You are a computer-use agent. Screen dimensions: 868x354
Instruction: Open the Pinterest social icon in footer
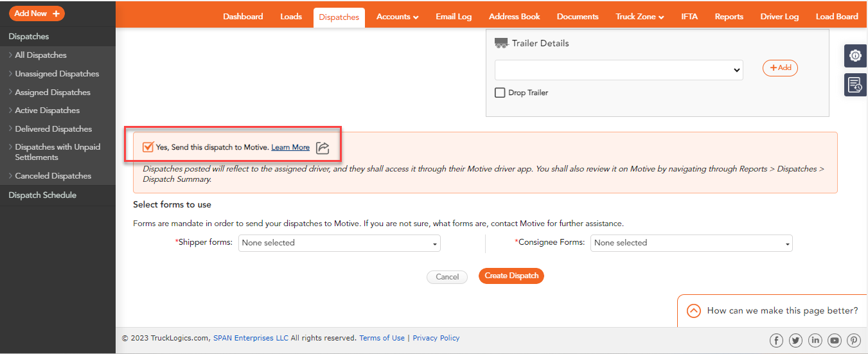click(x=854, y=341)
